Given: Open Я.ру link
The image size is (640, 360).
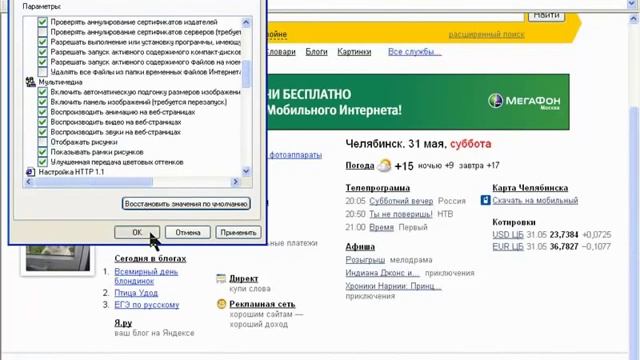Looking at the screenshot, I should coord(123,322).
